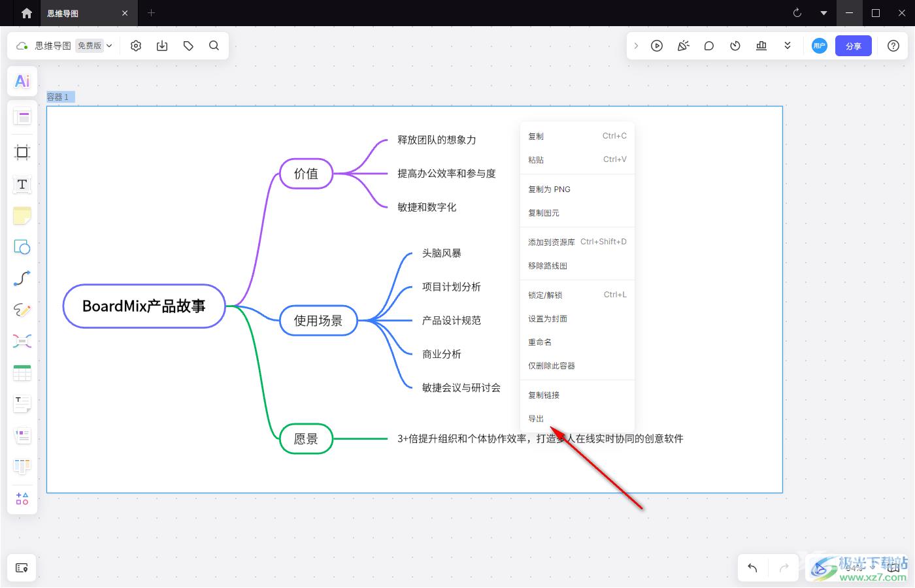This screenshot has width=915, height=588.
Task: Refresh using title bar reload icon
Action: point(797,13)
